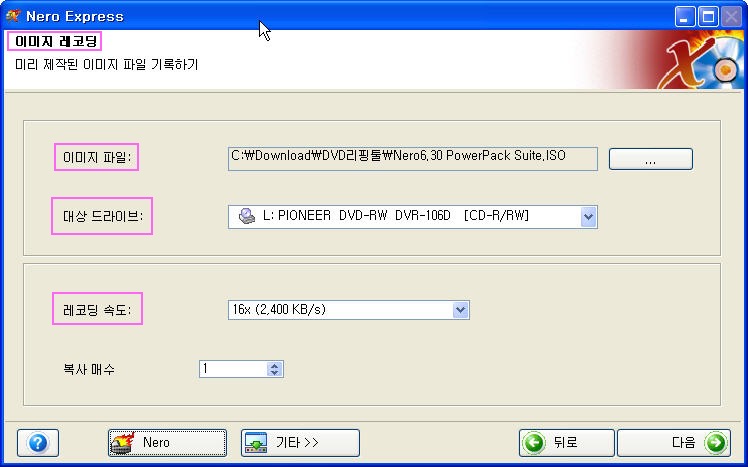Select the 16x (2,400 KB/s) speed combo box
The height and width of the screenshot is (467, 748).
click(x=349, y=310)
